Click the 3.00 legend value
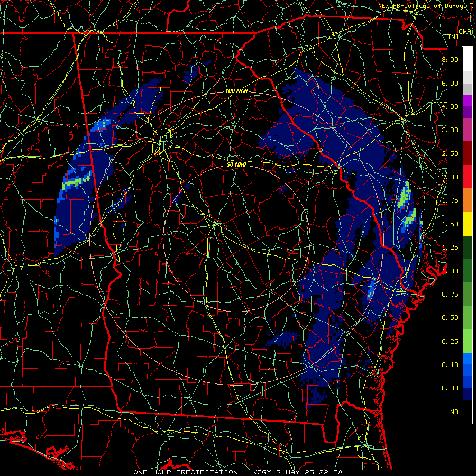This screenshot has width=476, height=476. (450, 130)
